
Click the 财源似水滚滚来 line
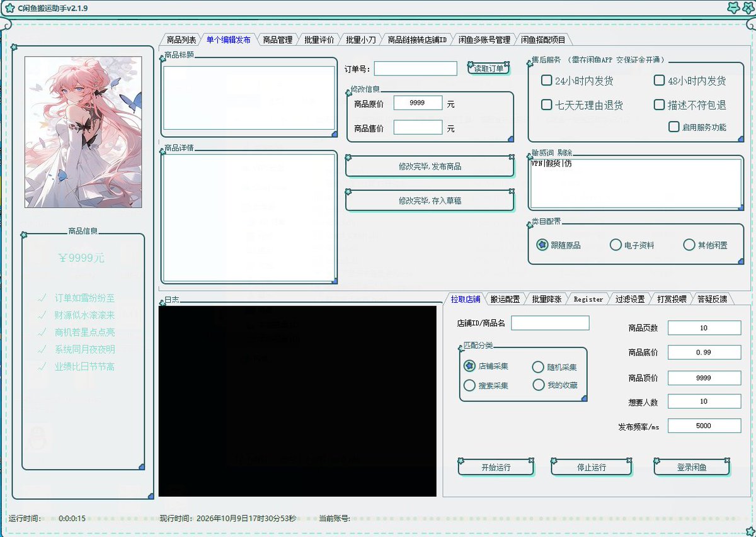click(x=84, y=315)
